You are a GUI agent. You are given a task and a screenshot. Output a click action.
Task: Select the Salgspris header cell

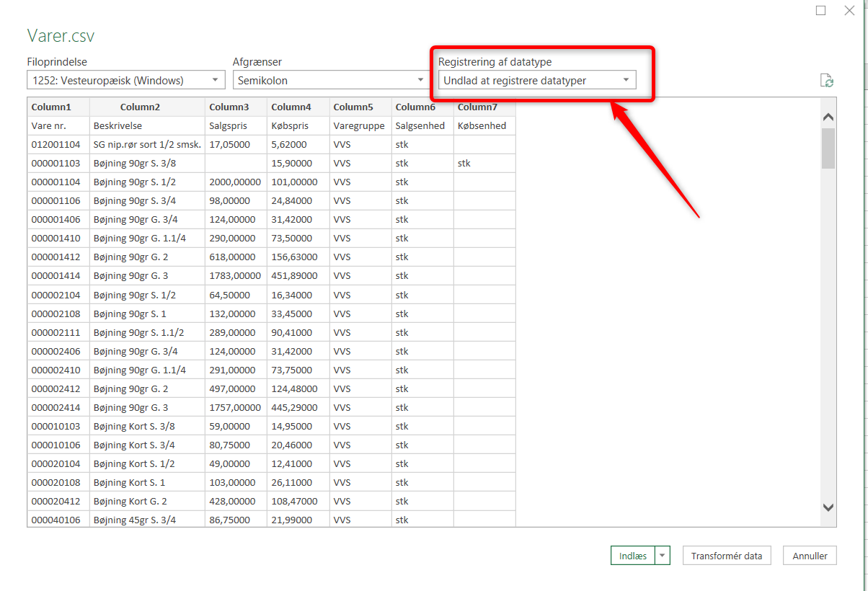click(236, 125)
